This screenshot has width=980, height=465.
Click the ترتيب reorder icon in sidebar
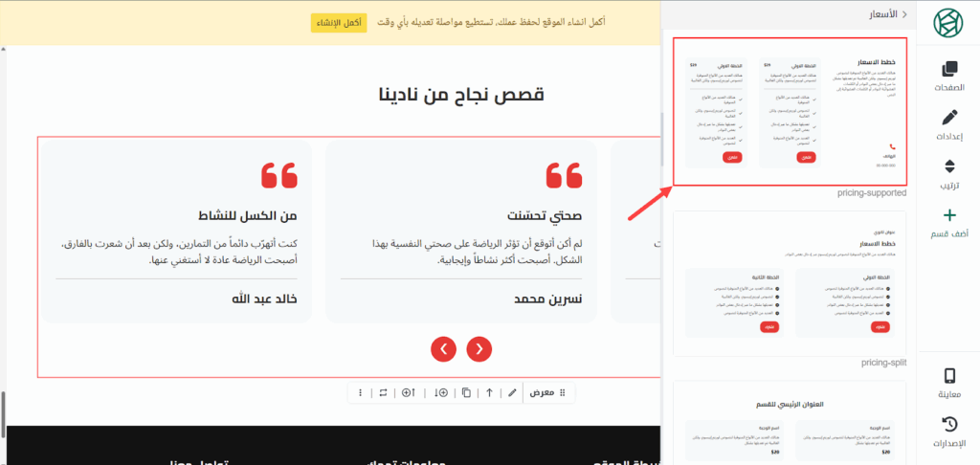click(x=948, y=166)
